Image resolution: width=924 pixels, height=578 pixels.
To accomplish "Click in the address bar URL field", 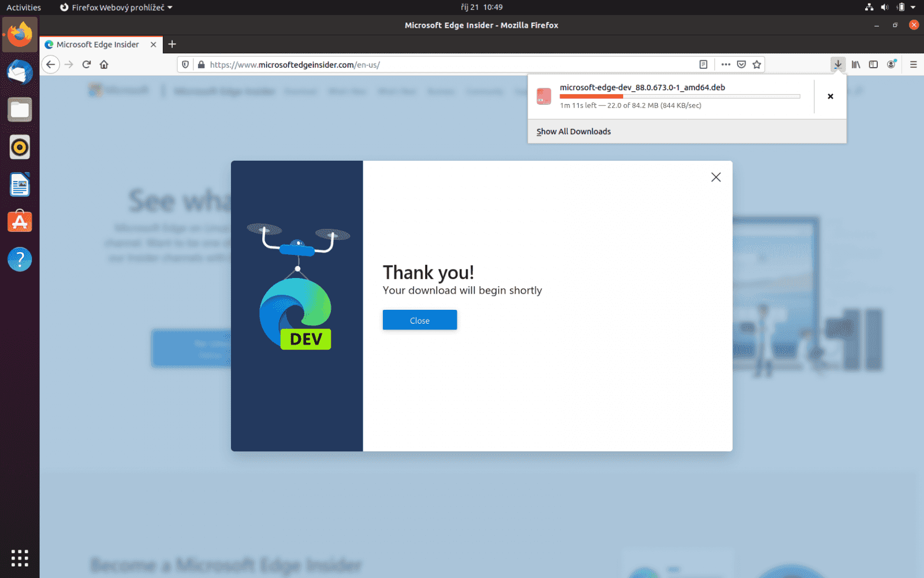I will click(404, 64).
